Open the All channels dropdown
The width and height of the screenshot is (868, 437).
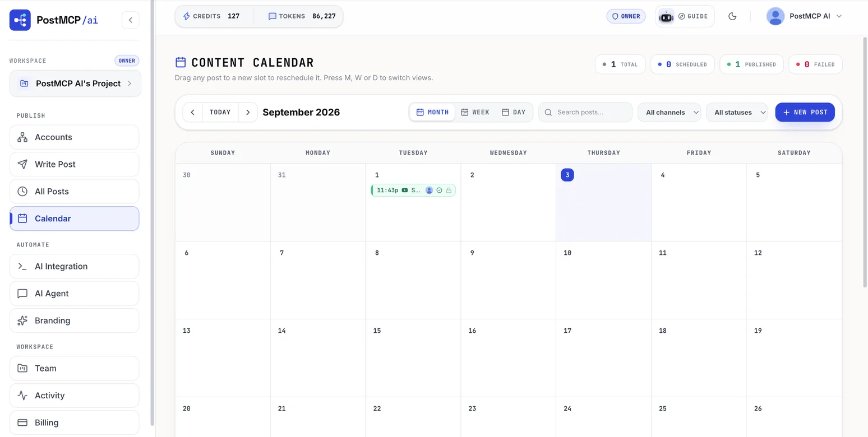(670, 112)
